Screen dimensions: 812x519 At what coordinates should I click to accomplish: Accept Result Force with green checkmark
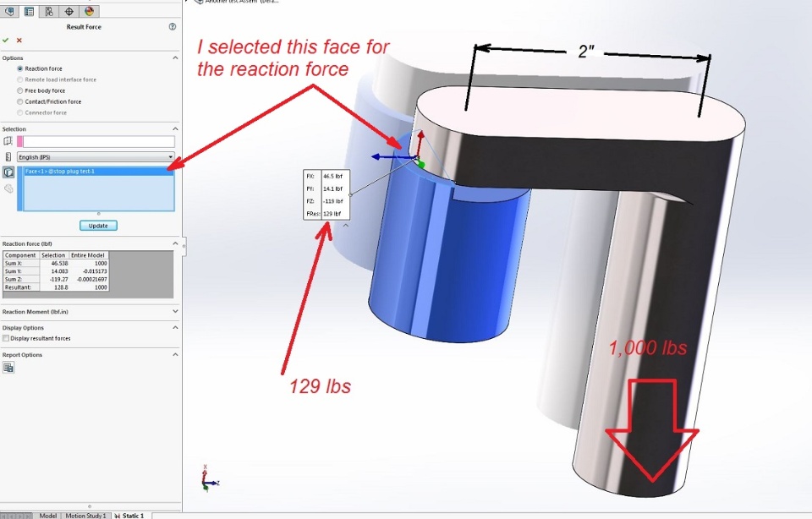click(x=6, y=40)
